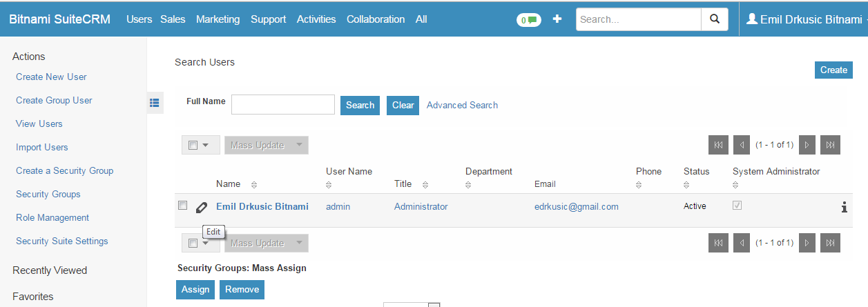Open the Security Suite Settings link

[62, 241]
